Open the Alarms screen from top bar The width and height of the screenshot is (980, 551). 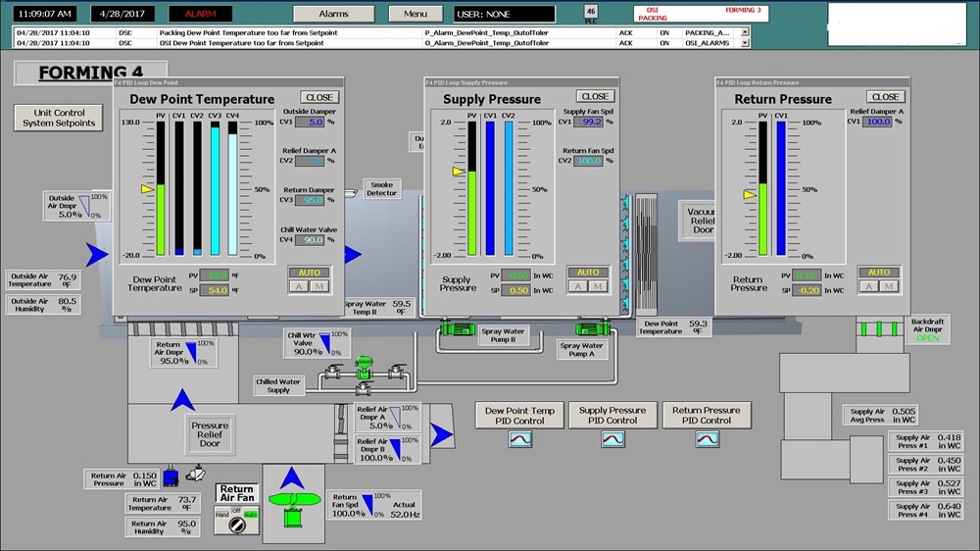(333, 14)
